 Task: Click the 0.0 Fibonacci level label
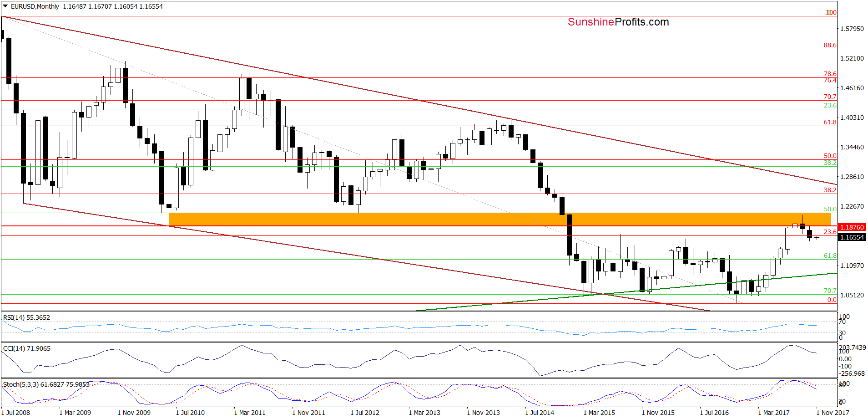pyautogui.click(x=832, y=300)
